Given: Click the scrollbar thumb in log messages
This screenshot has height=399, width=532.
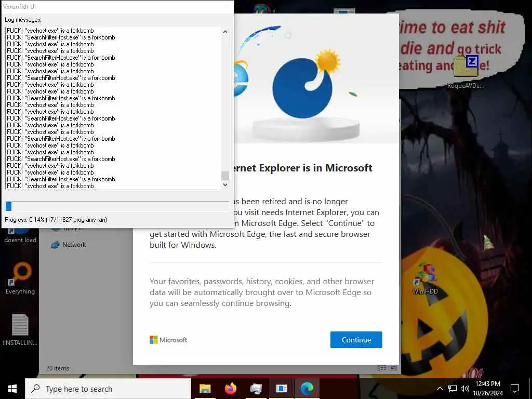Looking at the screenshot, I should click(225, 176).
